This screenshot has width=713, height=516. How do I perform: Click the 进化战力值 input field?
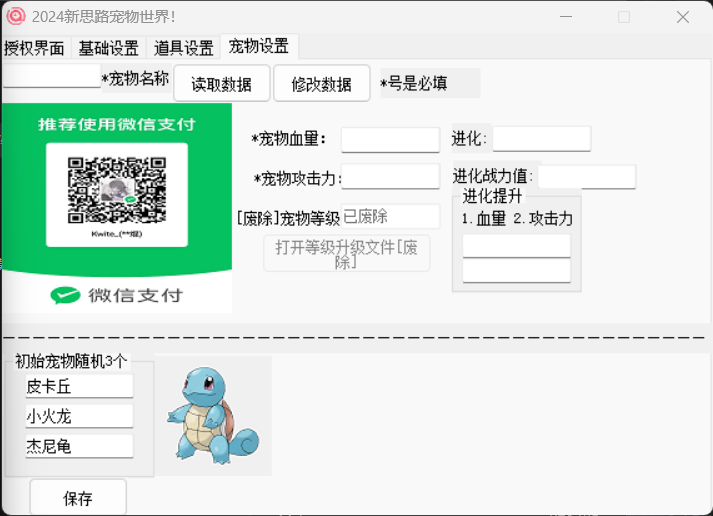click(x=587, y=176)
